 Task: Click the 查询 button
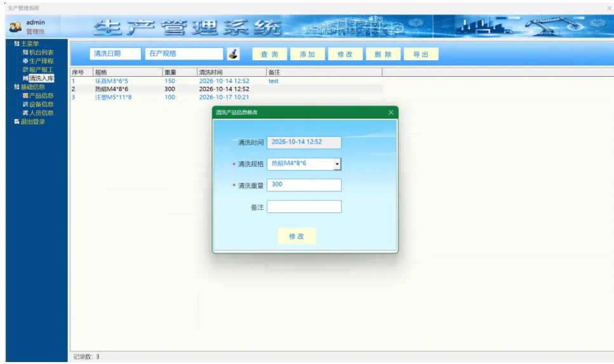pyautogui.click(x=269, y=55)
